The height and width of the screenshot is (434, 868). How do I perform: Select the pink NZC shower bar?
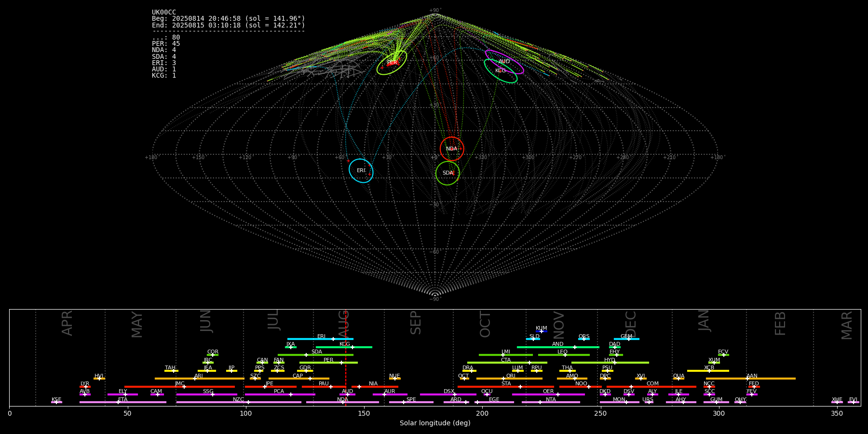pos(239,402)
